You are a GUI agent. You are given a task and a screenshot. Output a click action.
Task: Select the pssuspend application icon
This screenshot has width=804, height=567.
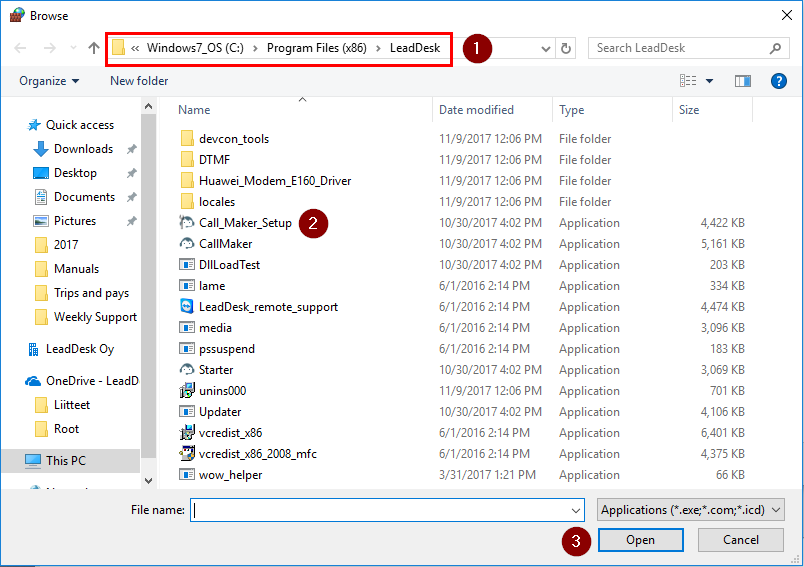click(x=187, y=349)
